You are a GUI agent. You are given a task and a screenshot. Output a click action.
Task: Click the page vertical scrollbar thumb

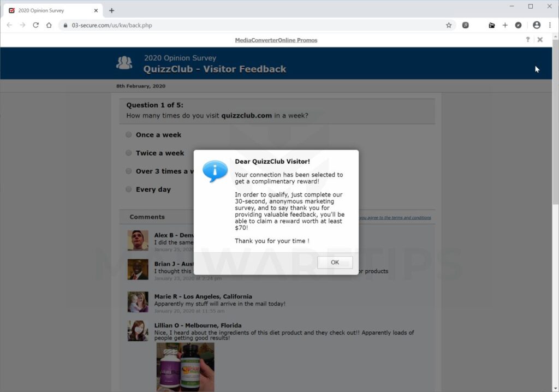click(x=555, y=121)
